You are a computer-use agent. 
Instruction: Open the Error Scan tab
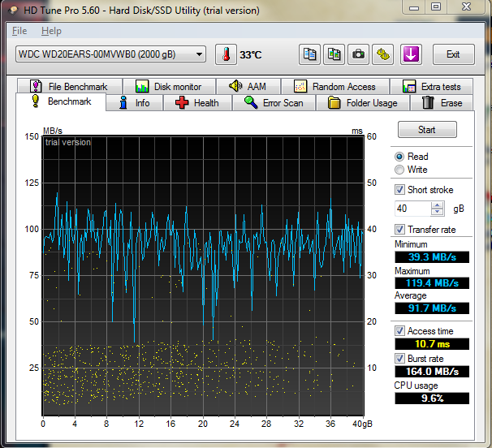pyautogui.click(x=274, y=103)
